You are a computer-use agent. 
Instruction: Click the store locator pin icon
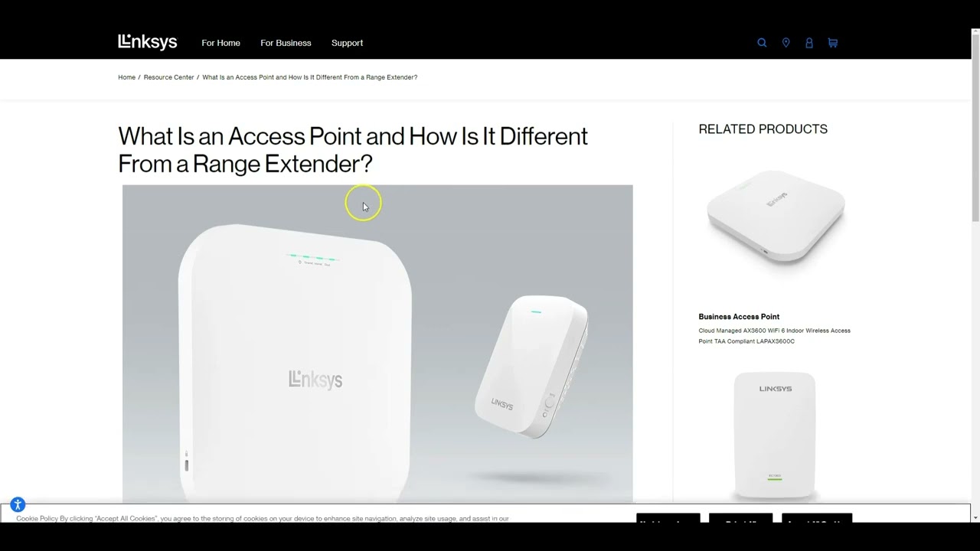(x=786, y=43)
